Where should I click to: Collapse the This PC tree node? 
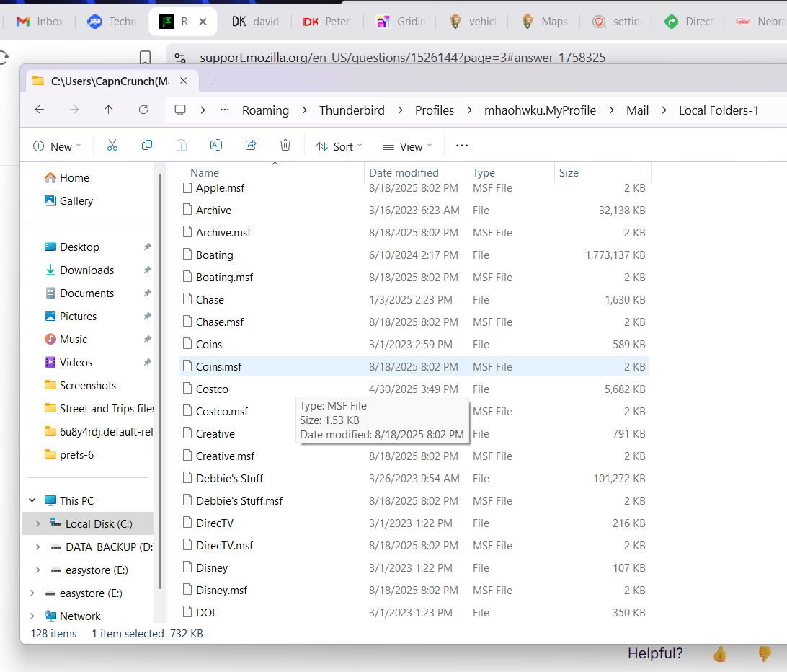(32, 500)
